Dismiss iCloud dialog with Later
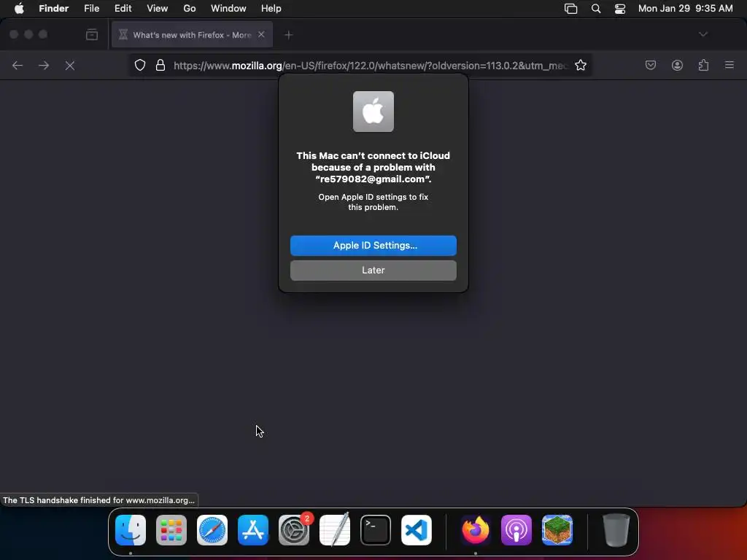 373,270
